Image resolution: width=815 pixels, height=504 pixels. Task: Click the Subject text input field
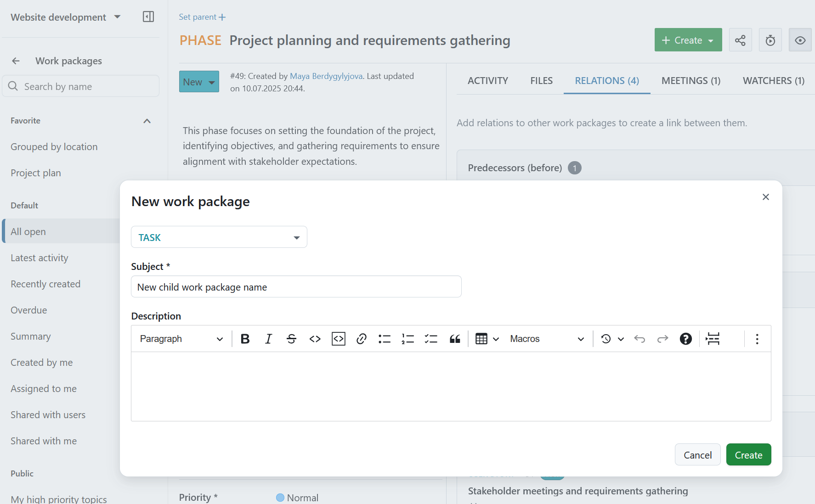296,286
